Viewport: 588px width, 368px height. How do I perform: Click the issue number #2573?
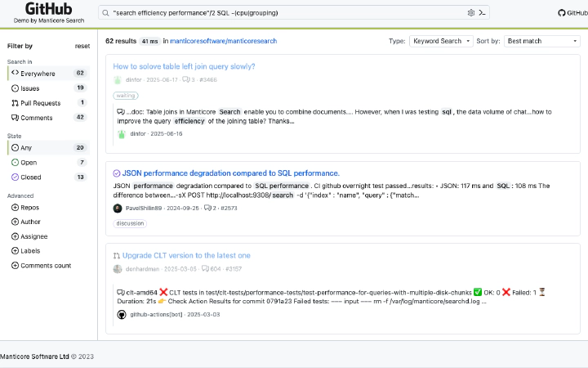(x=229, y=208)
